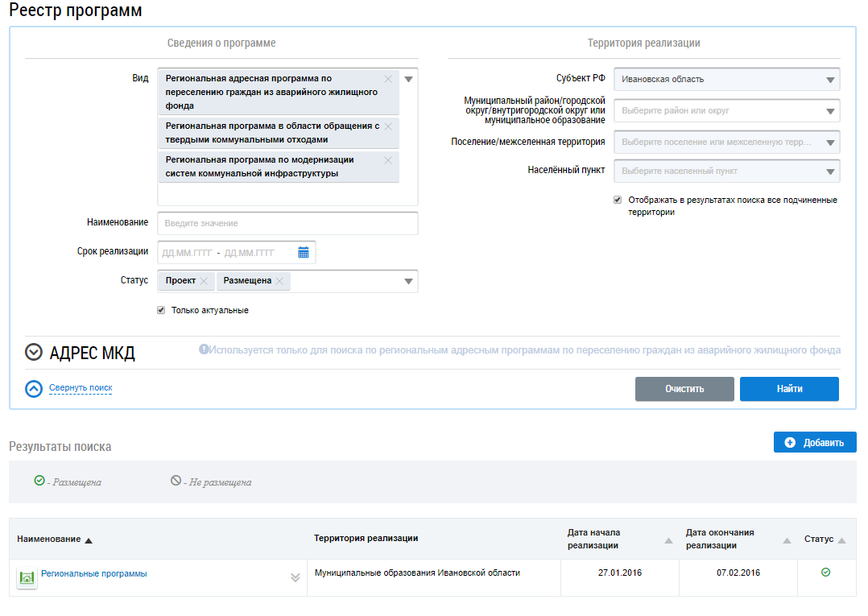Uncheck the show all subordinate territories checkbox
Screen dimensions: 868x616
tap(618, 200)
